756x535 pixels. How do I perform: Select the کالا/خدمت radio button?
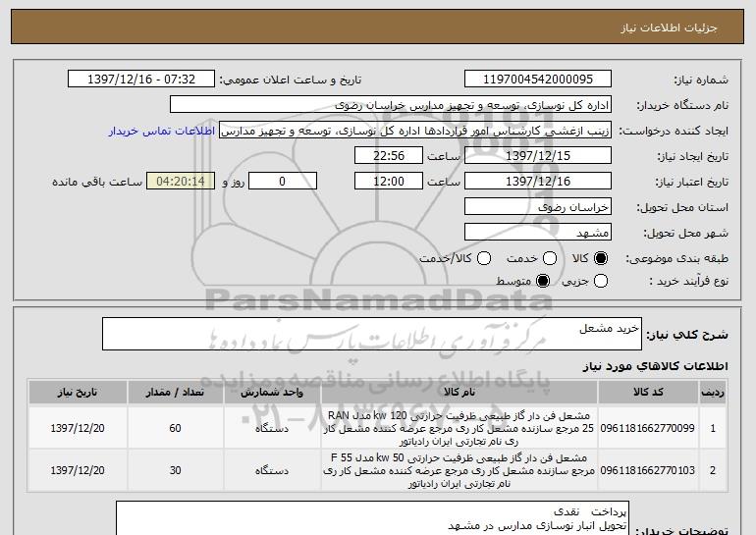pos(484,258)
